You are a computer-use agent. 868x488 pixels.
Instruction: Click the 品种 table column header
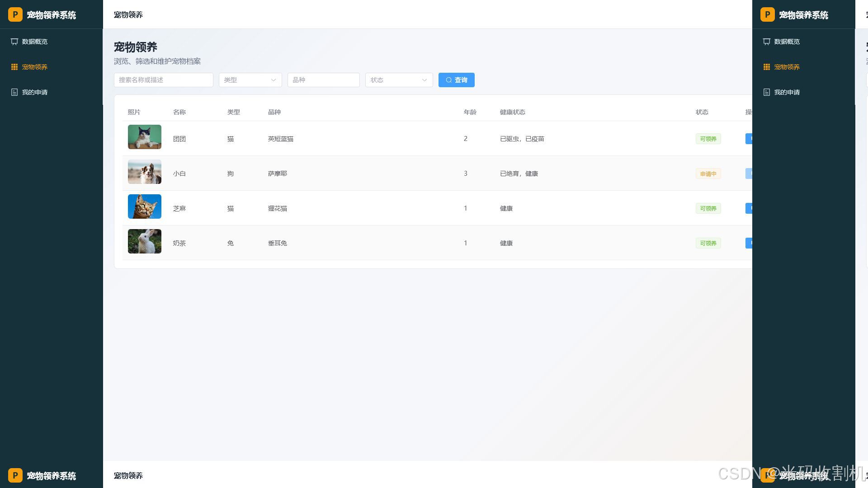274,112
